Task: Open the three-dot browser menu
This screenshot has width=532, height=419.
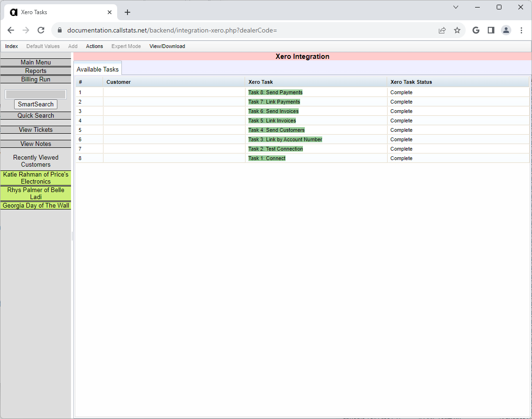Action: pos(521,30)
